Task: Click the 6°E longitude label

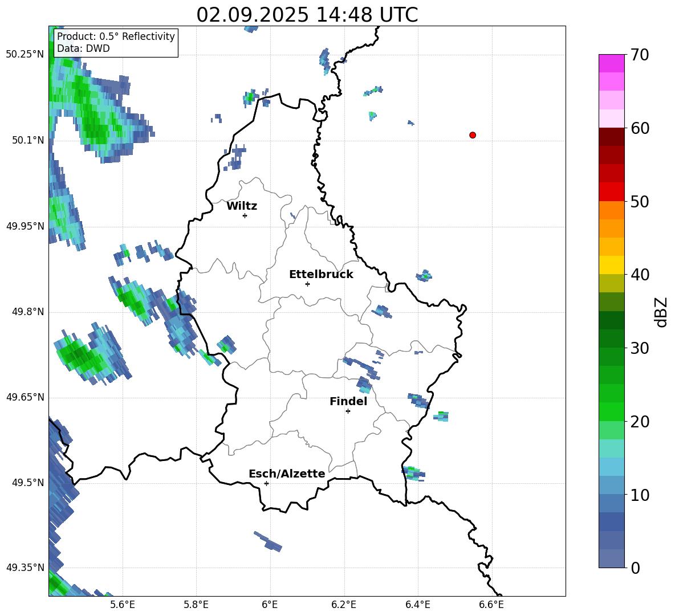Action: (x=270, y=605)
